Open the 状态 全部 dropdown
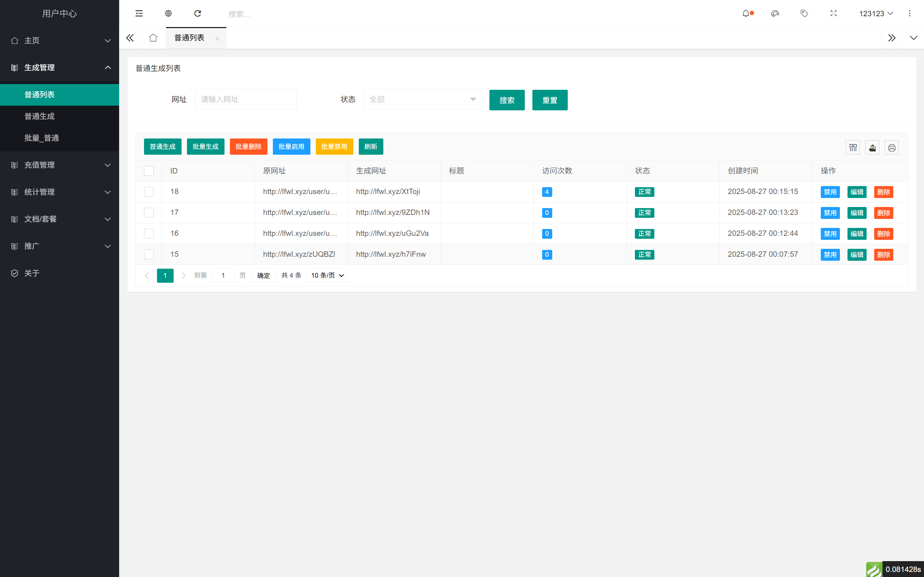This screenshot has height=577, width=924. pyautogui.click(x=422, y=99)
